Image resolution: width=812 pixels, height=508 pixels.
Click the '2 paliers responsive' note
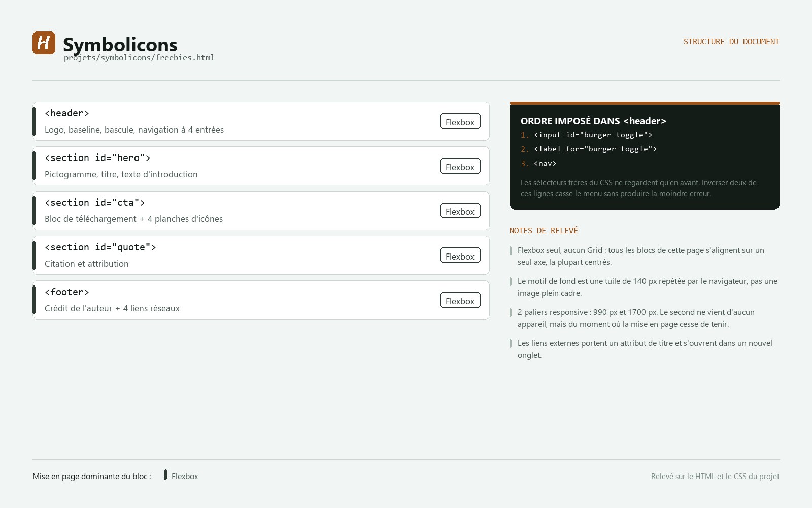click(x=636, y=318)
